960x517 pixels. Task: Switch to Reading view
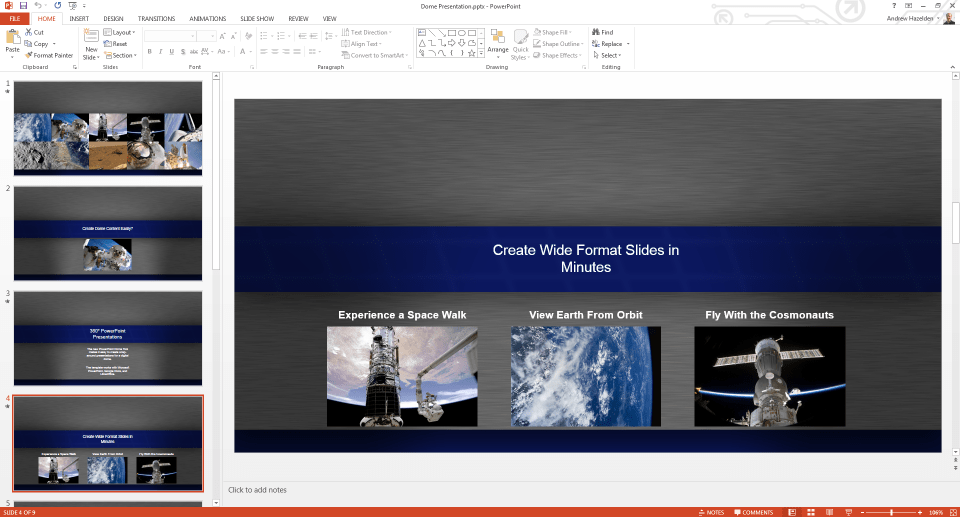click(830, 512)
